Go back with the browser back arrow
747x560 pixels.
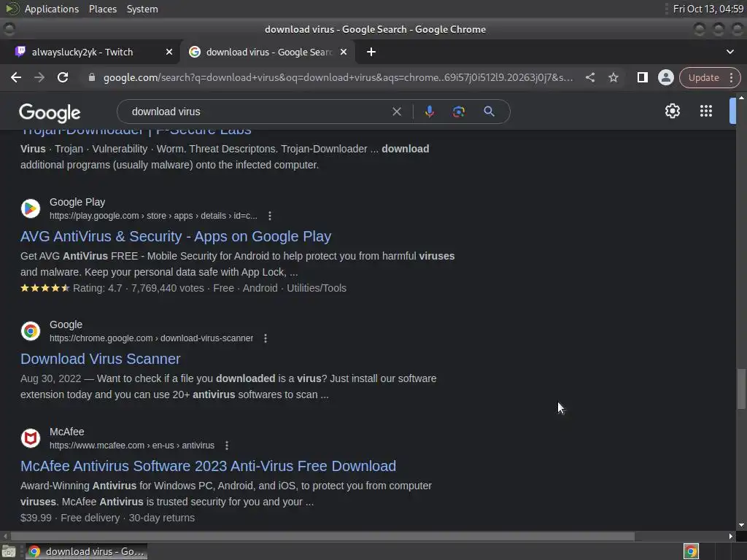click(x=16, y=77)
